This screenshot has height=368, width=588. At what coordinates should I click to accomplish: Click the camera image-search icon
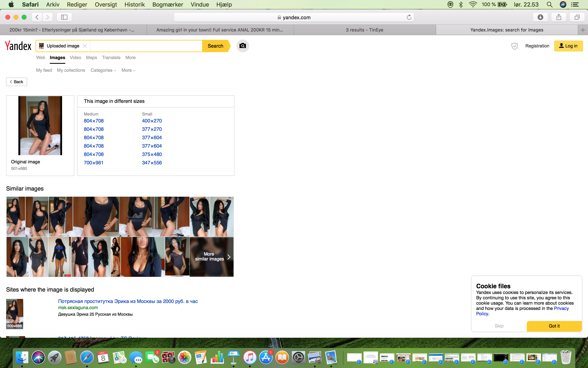point(243,46)
